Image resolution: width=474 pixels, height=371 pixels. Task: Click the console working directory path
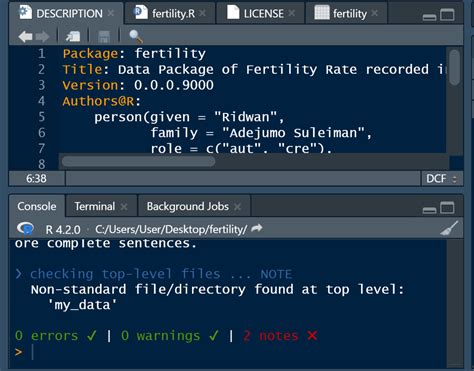[171, 229]
